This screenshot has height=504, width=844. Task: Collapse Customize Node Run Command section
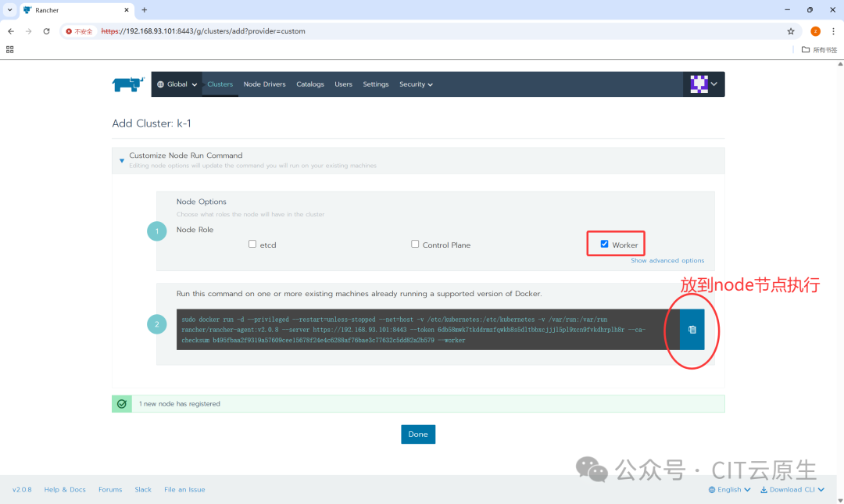[122, 160]
